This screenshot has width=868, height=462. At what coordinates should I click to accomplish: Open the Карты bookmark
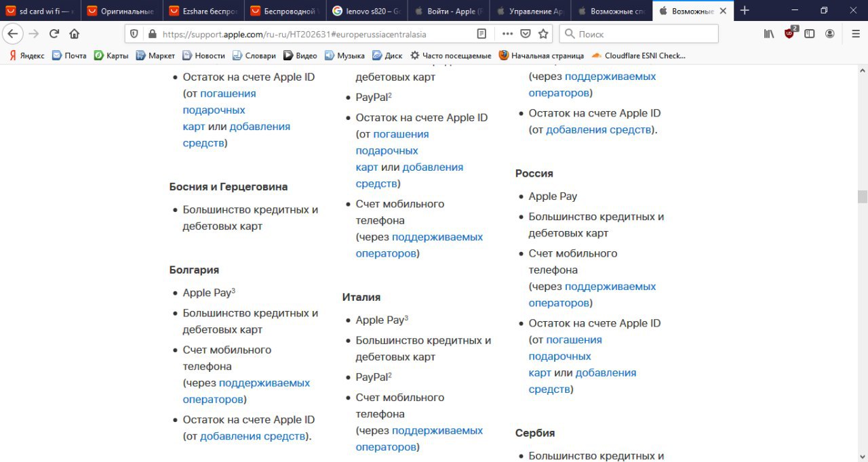click(111, 56)
